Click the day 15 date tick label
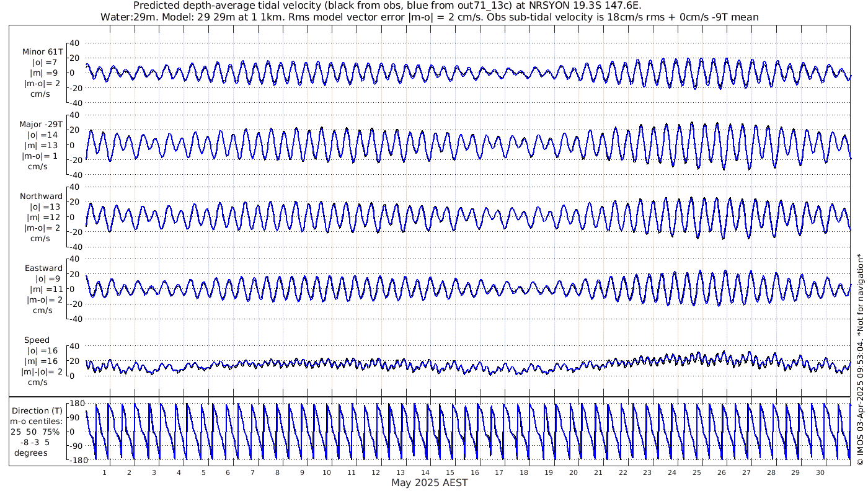Viewport: 868px width, 496px height. coord(450,472)
